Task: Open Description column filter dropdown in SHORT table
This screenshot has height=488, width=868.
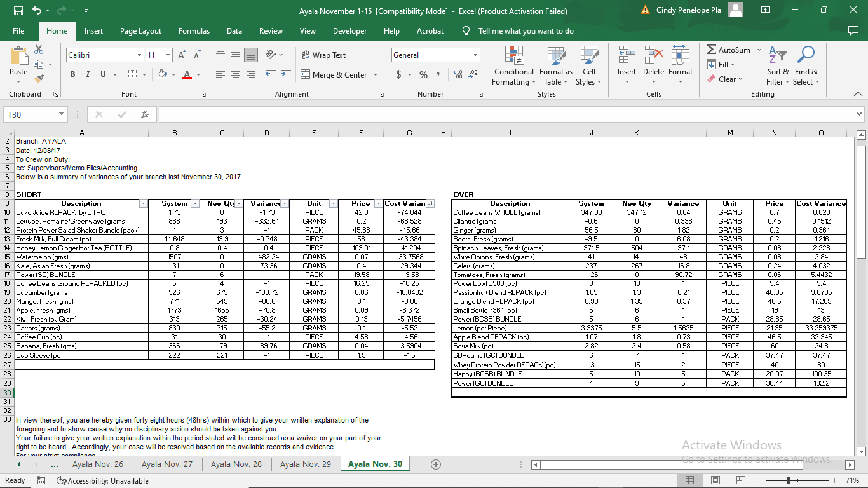Action: coord(144,203)
